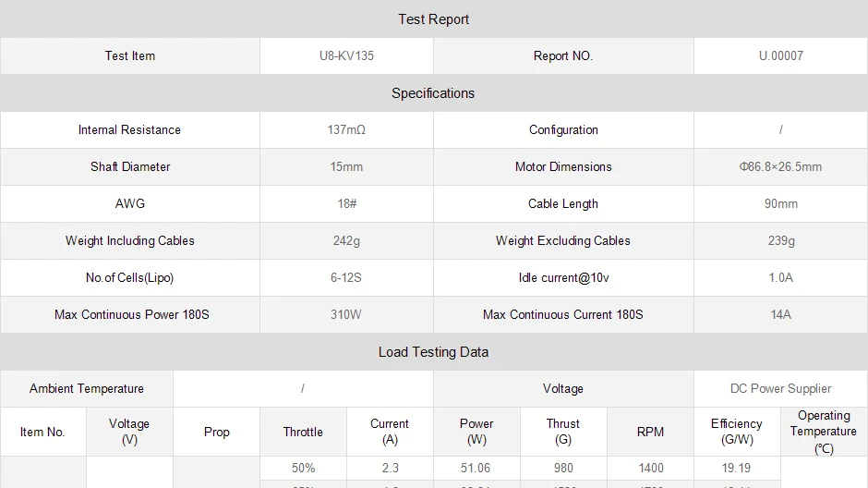Select the 90mm cable length value
The image size is (868, 488).
point(780,204)
